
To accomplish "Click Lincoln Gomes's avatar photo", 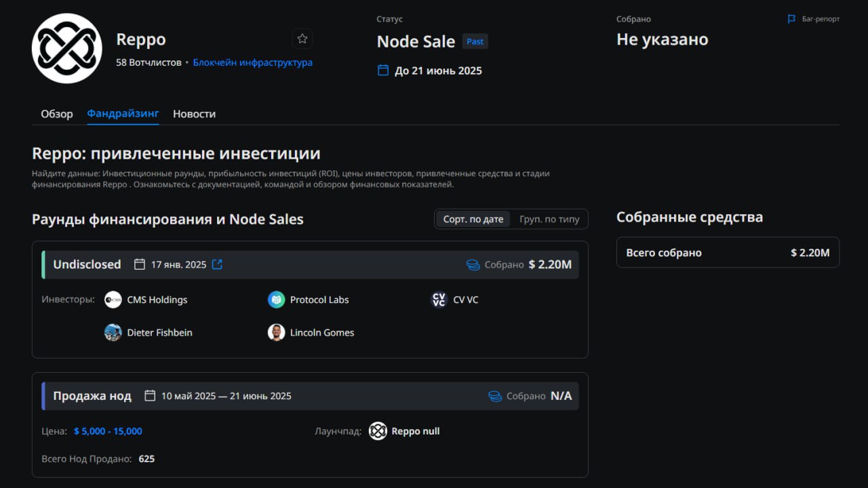I will pos(276,333).
